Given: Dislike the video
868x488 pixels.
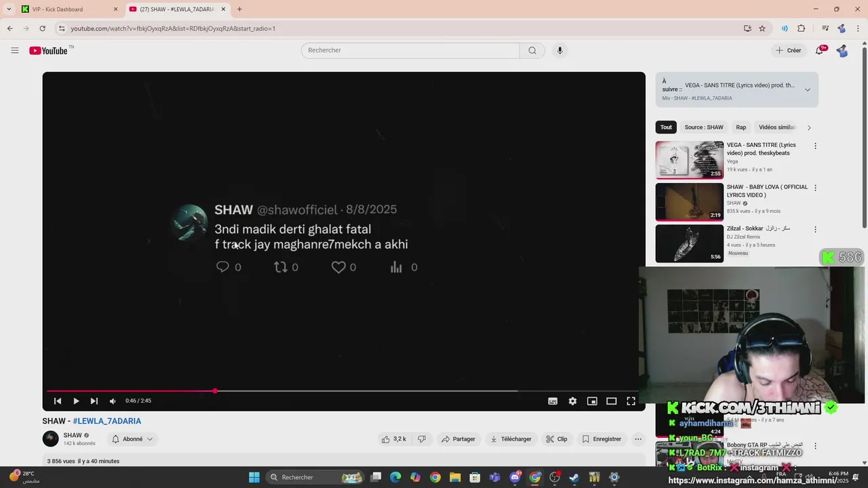Looking at the screenshot, I should click(422, 439).
